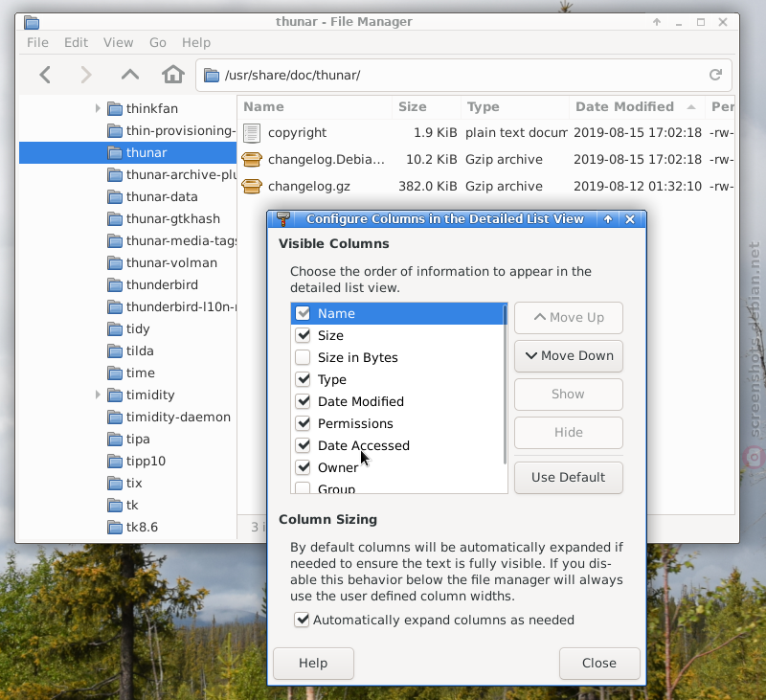The height and width of the screenshot is (700, 766).
Task: Click the tk8.6 folder icon
Action: 115,527
